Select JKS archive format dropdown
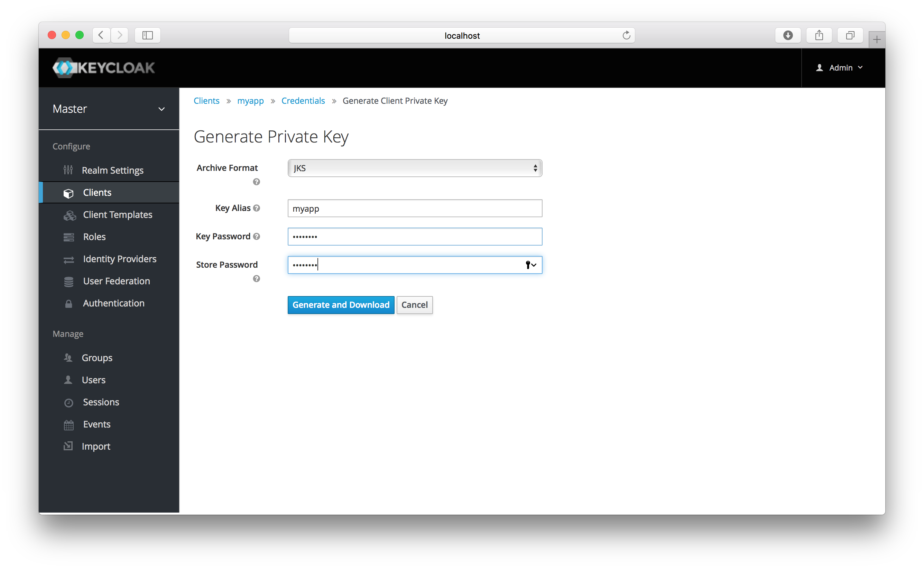The image size is (924, 570). [x=414, y=168]
